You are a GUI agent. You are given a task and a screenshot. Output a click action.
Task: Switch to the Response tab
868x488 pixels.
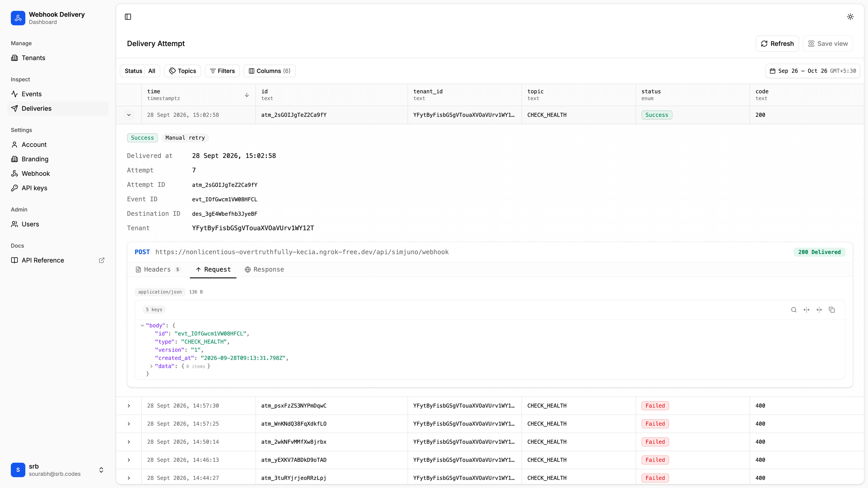[264, 270]
